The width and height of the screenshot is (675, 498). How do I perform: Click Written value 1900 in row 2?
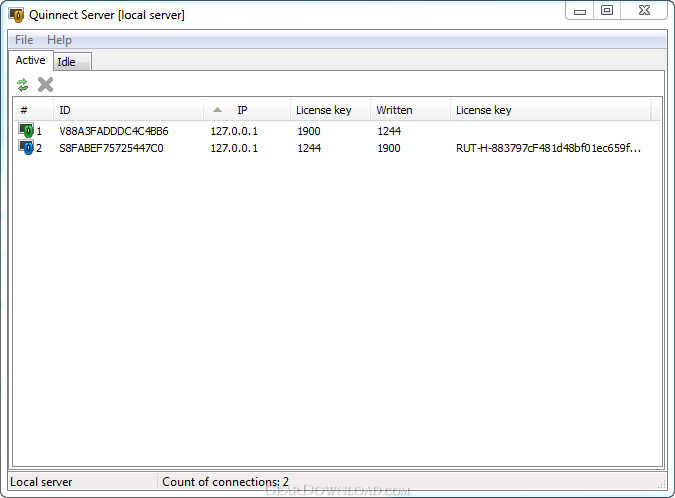click(x=389, y=148)
